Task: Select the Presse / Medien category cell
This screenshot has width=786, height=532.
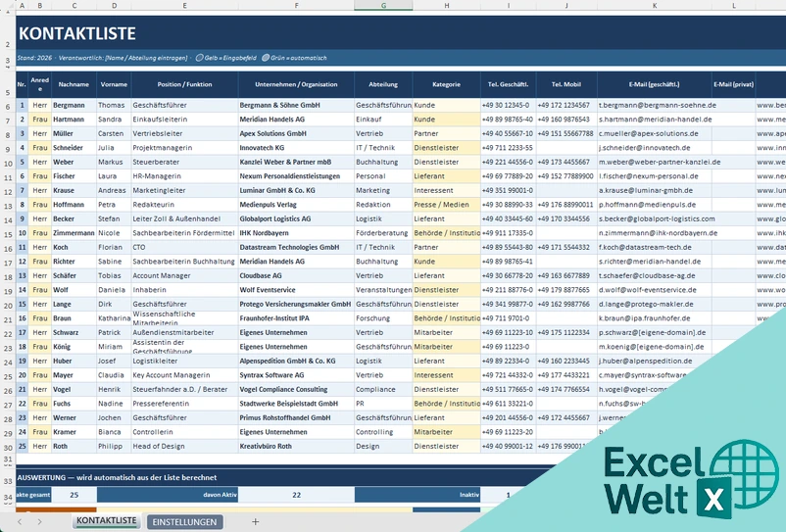Action: (x=446, y=205)
